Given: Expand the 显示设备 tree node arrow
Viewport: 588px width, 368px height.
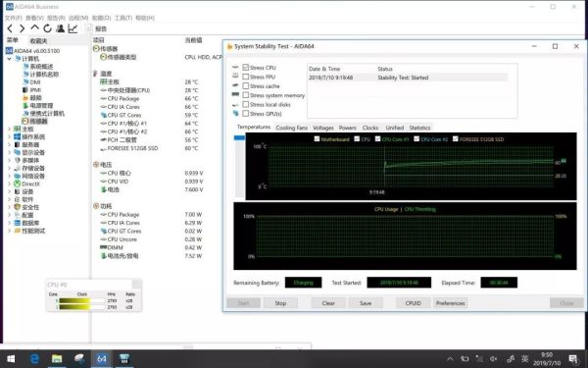Looking at the screenshot, I should click(x=9, y=152).
